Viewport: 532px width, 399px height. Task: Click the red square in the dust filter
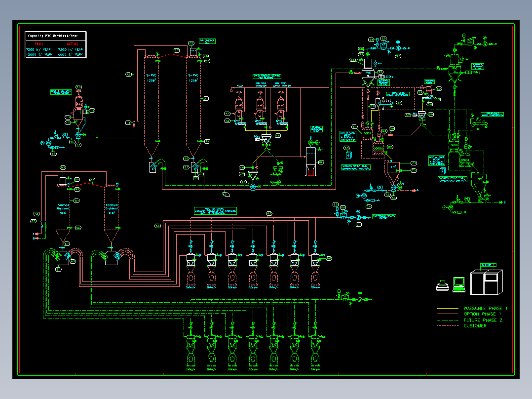pos(311,172)
